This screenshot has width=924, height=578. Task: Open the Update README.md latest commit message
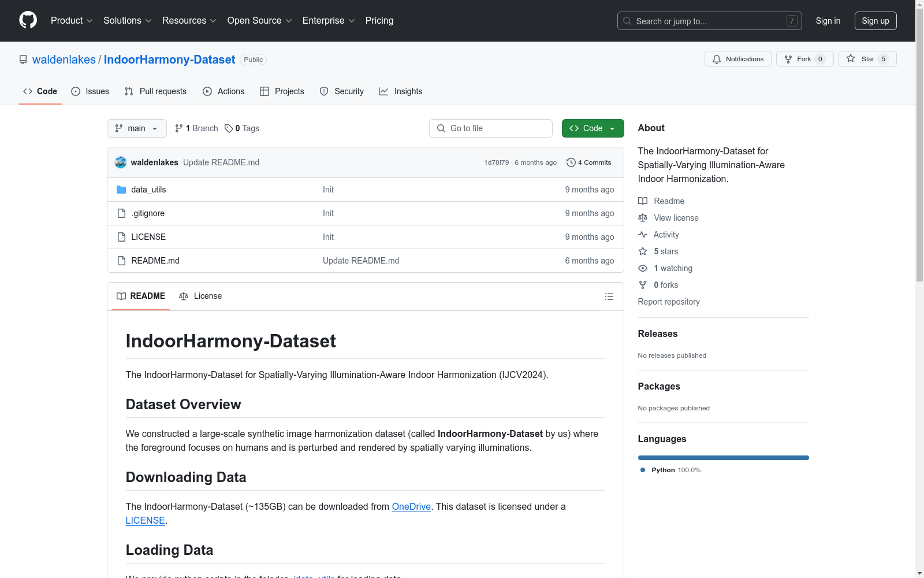(221, 162)
